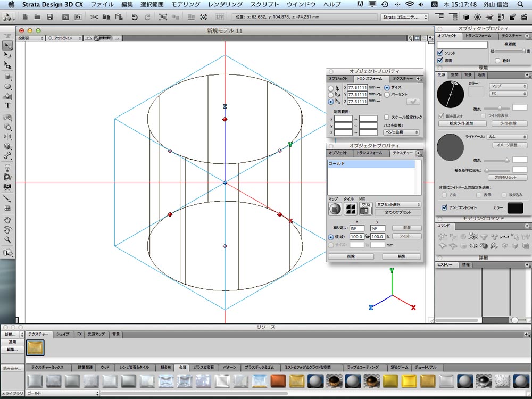The image size is (532, 399).
Task: Open the サブセット選択 dropdown
Action: click(398, 205)
